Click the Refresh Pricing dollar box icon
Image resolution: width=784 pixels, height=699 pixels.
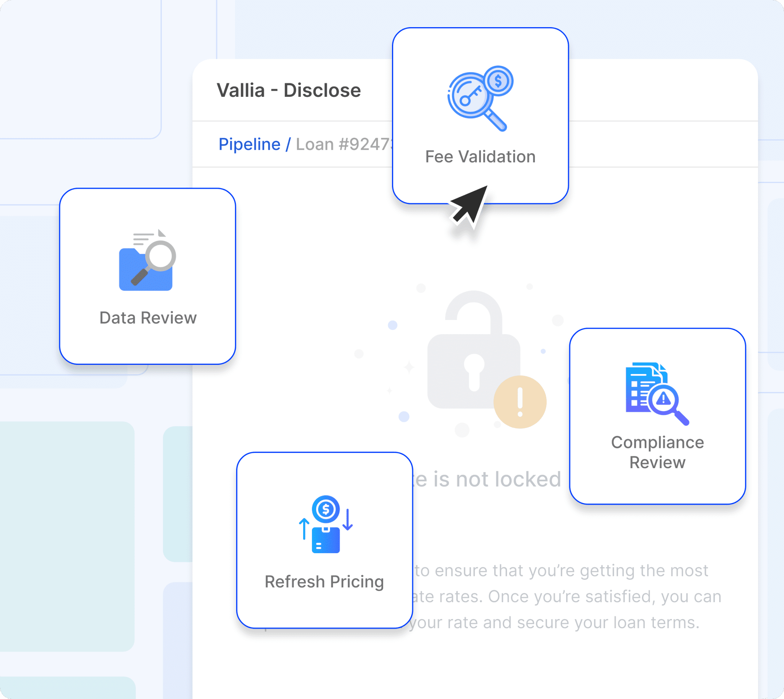[x=326, y=538]
